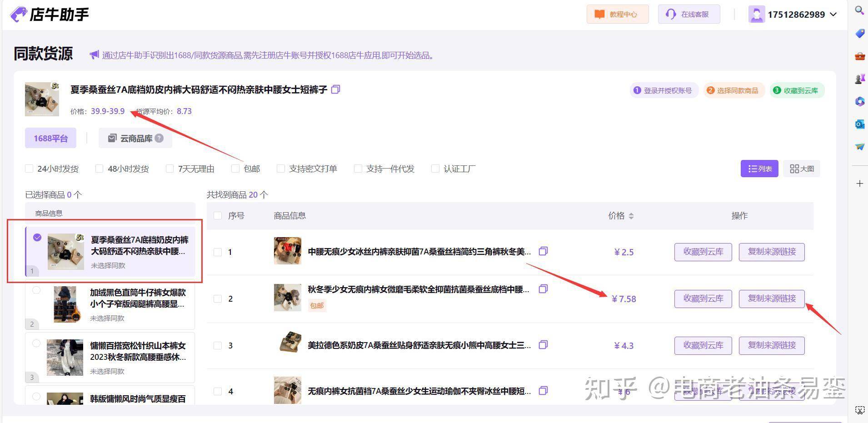Viewport: 868px width, 423px height.
Task: Select step 收藏到云库
Action: pos(797,90)
